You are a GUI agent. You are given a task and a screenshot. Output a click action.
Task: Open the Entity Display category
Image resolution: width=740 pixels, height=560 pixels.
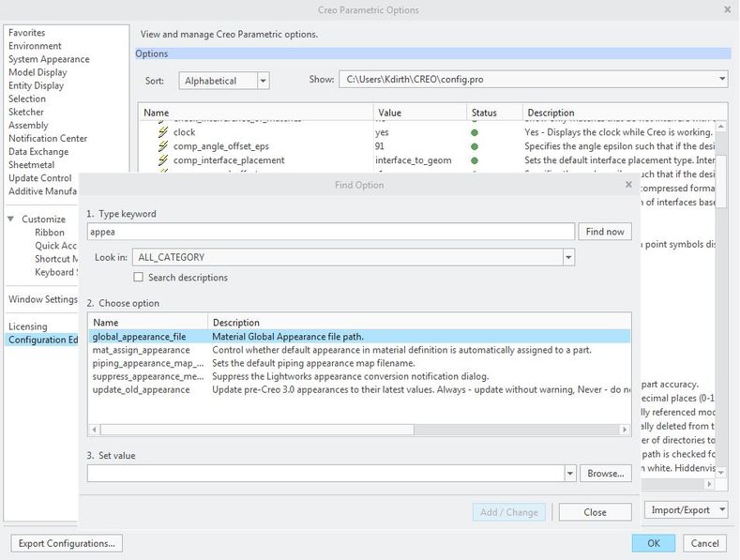coord(36,85)
